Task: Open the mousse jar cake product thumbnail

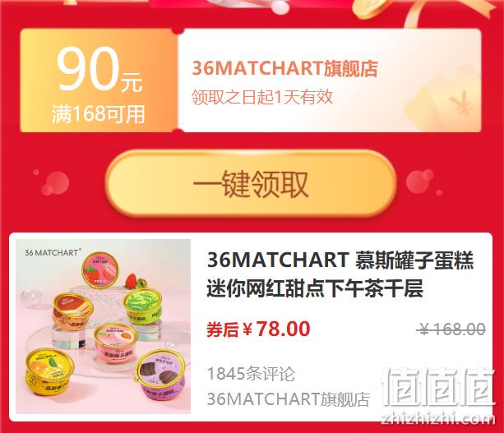Action: pos(103,326)
